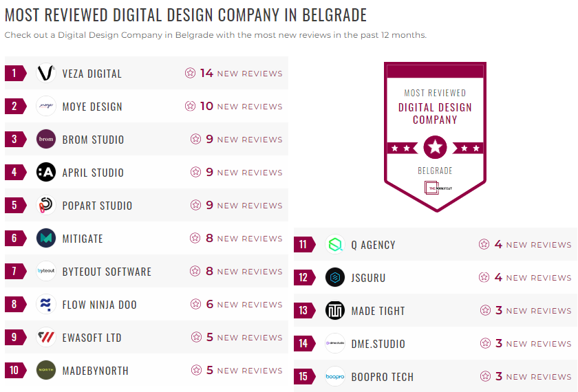Click the Veza Digital logo icon

(x=46, y=74)
